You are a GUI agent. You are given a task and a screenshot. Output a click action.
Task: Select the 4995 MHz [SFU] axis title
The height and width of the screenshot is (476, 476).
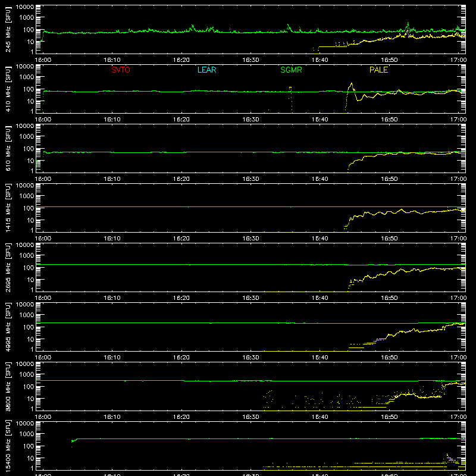coord(8,327)
